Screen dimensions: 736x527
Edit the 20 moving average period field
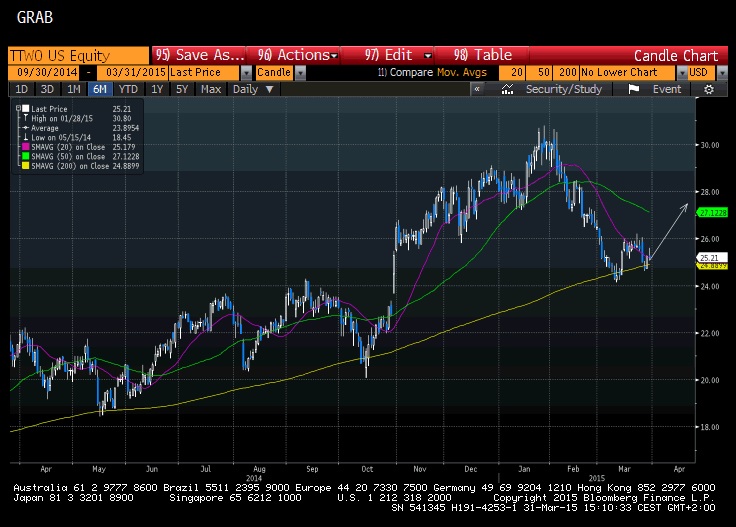click(512, 72)
